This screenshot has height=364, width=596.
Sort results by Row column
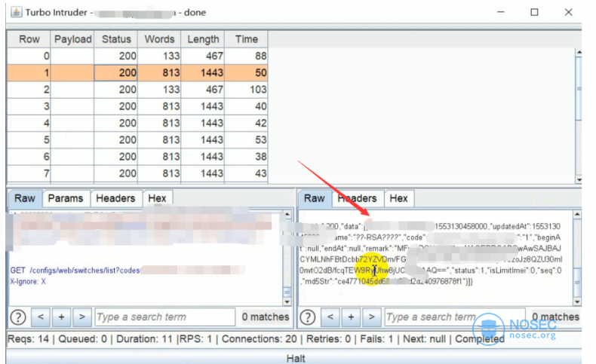pyautogui.click(x=29, y=39)
